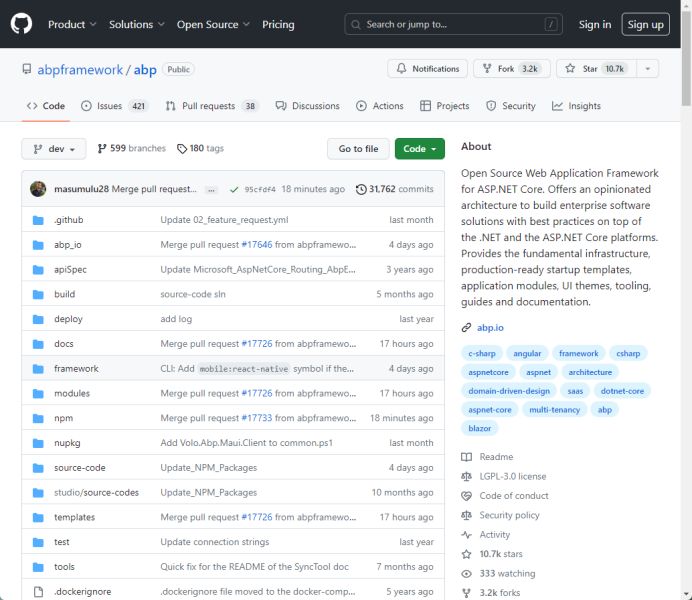Click the commit history clock icon

point(361,189)
